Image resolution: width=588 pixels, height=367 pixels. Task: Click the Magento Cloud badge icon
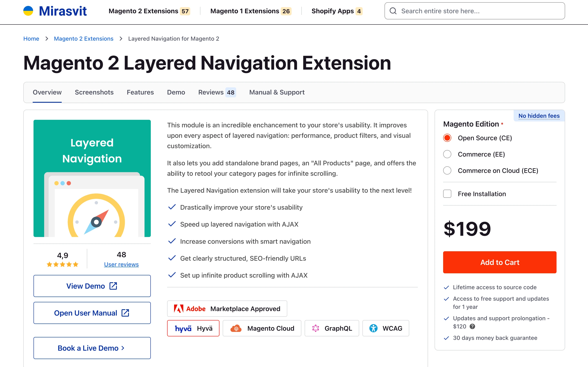(236, 328)
